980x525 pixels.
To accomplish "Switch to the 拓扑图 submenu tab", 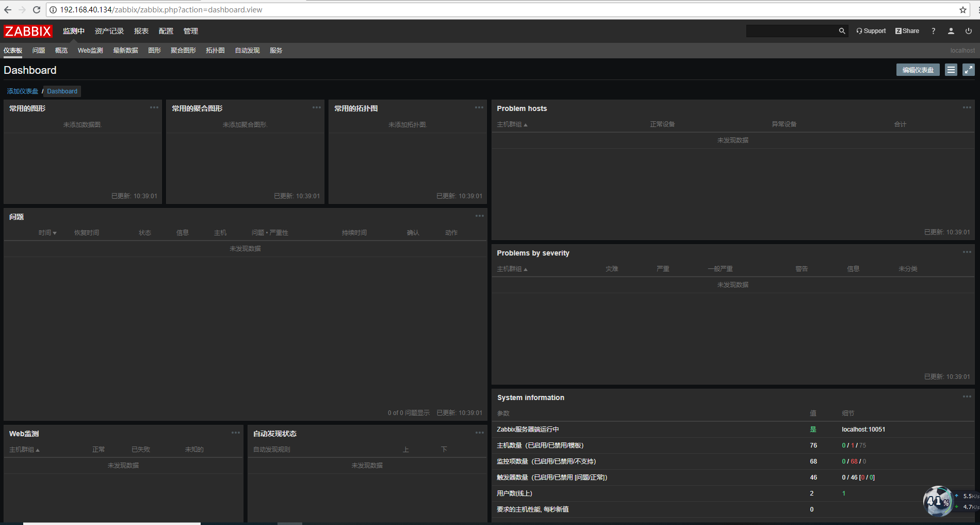I will click(x=215, y=51).
